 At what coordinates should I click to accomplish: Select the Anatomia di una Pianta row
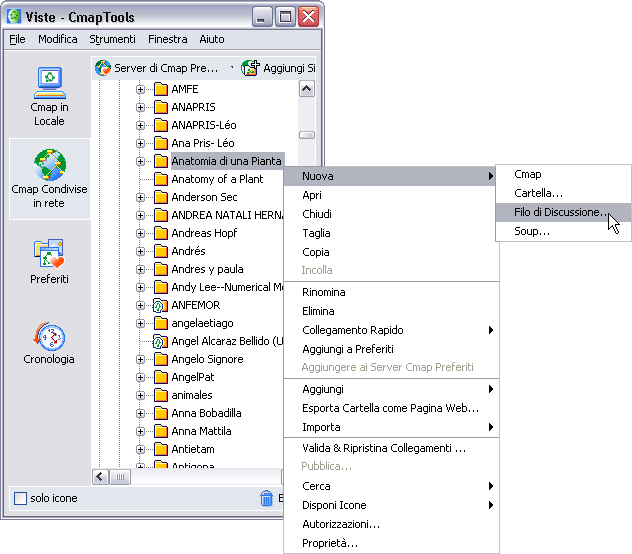(x=227, y=161)
